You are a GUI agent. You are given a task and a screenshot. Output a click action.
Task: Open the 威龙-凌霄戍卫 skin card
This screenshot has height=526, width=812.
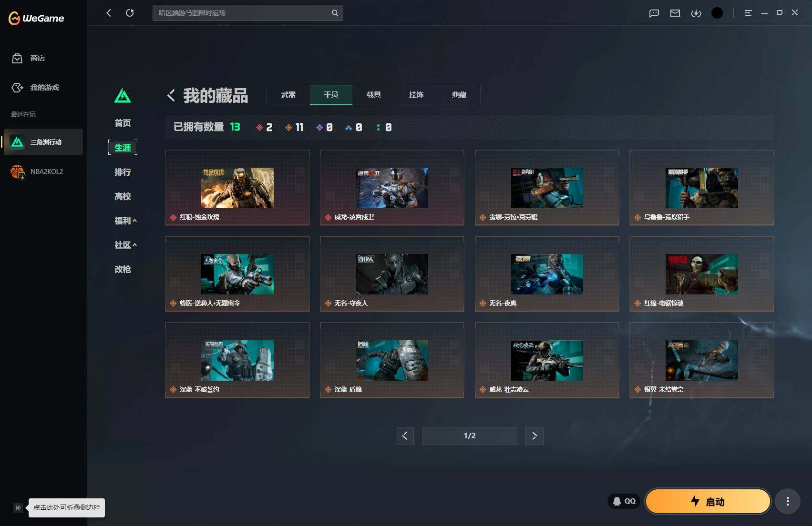coord(392,188)
